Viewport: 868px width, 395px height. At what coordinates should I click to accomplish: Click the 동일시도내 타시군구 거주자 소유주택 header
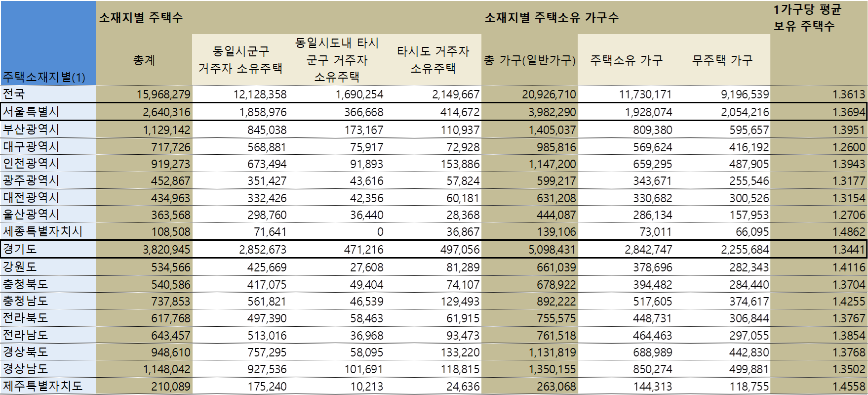tap(337, 60)
